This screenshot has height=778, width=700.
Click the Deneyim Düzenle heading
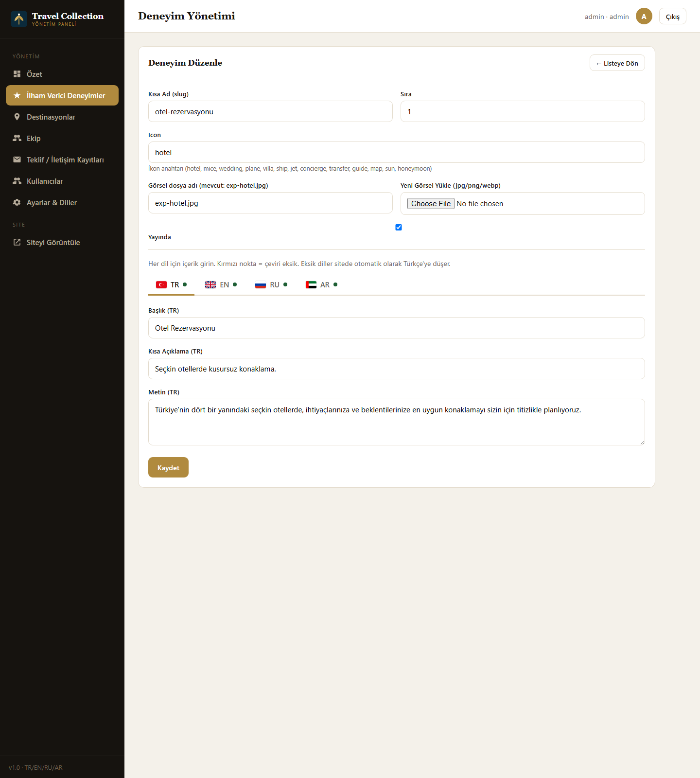(185, 63)
